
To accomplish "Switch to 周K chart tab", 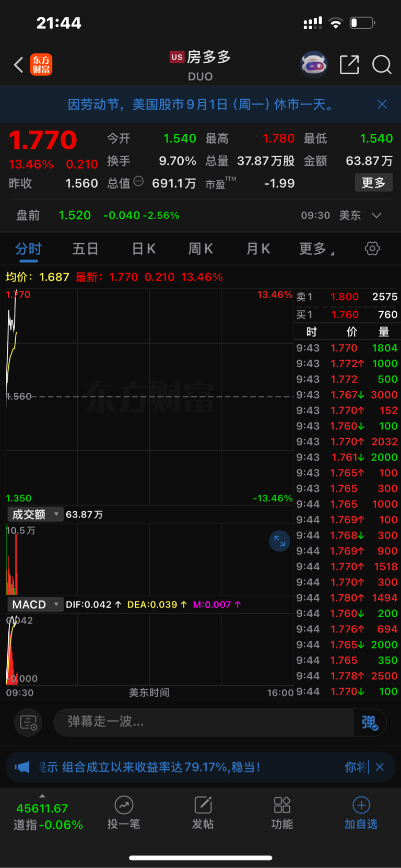I will pyautogui.click(x=200, y=249).
